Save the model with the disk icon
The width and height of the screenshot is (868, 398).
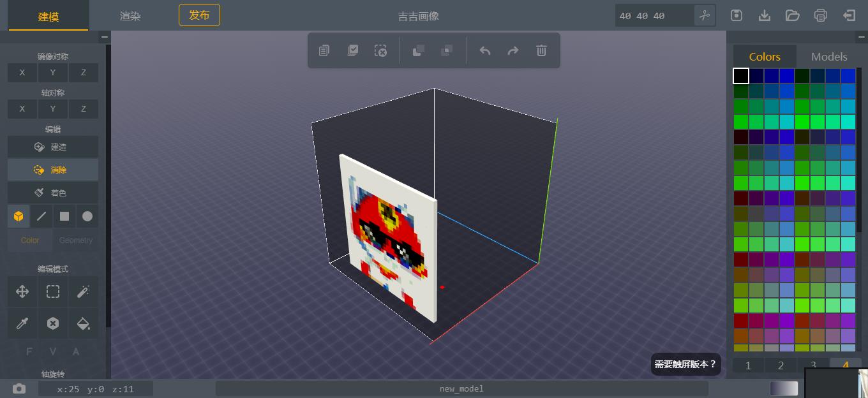(737, 15)
